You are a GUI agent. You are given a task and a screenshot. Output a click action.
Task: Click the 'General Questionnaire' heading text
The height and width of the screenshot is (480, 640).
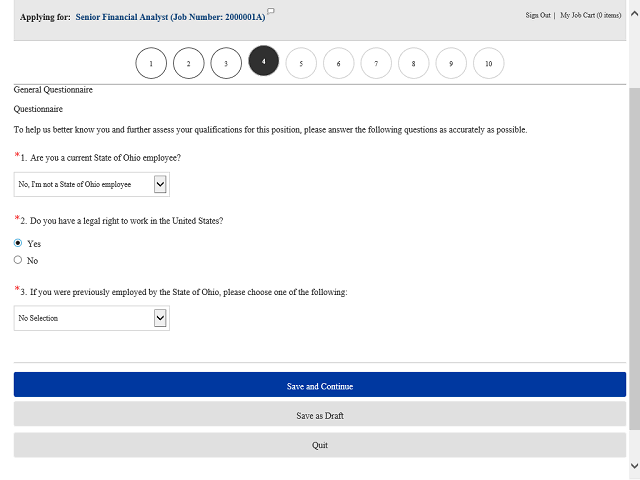click(x=53, y=90)
